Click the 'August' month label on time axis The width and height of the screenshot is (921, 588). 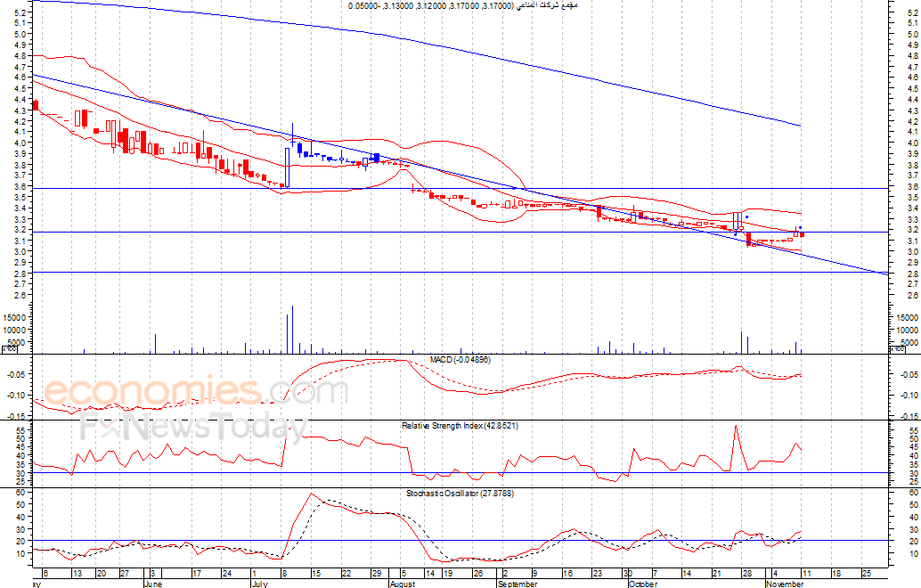pos(403,584)
